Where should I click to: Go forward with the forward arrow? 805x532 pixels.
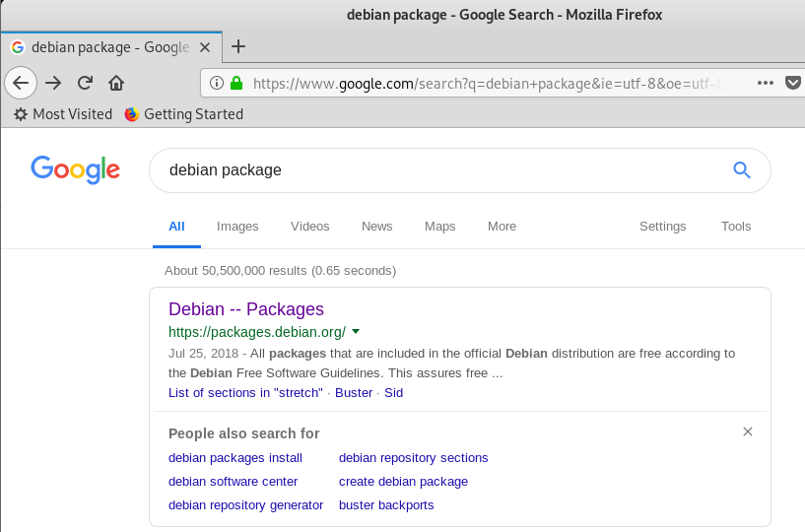click(53, 83)
